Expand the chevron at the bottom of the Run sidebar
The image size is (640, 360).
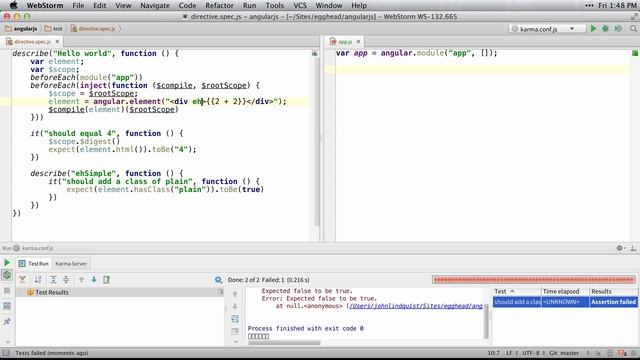(7, 342)
